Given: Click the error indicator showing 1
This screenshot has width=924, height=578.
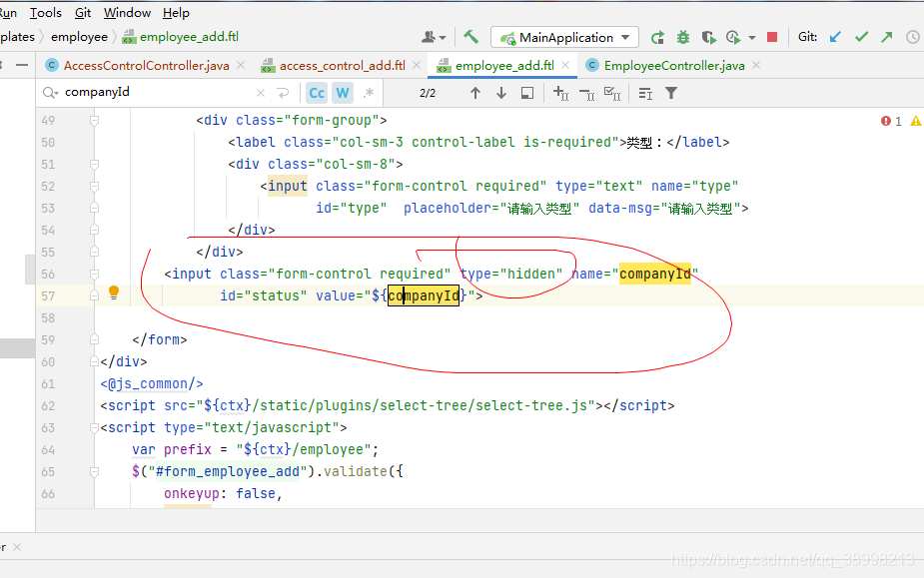Looking at the screenshot, I should point(891,121).
